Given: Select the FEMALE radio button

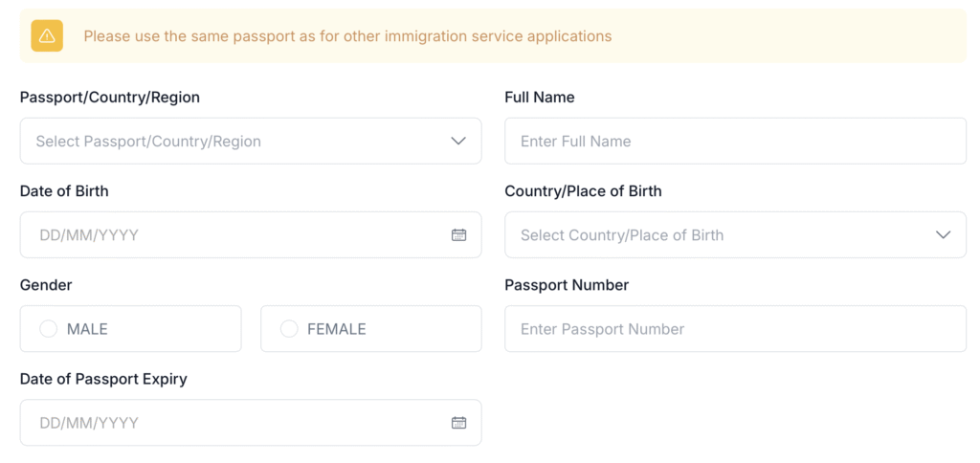Looking at the screenshot, I should pos(289,329).
